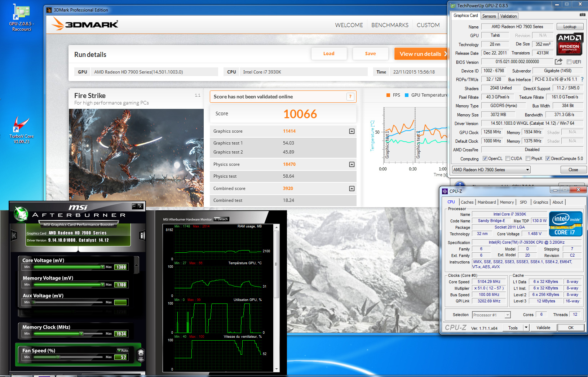
Task: Open the WELCOME tab in 3DMark
Action: [x=349, y=25]
